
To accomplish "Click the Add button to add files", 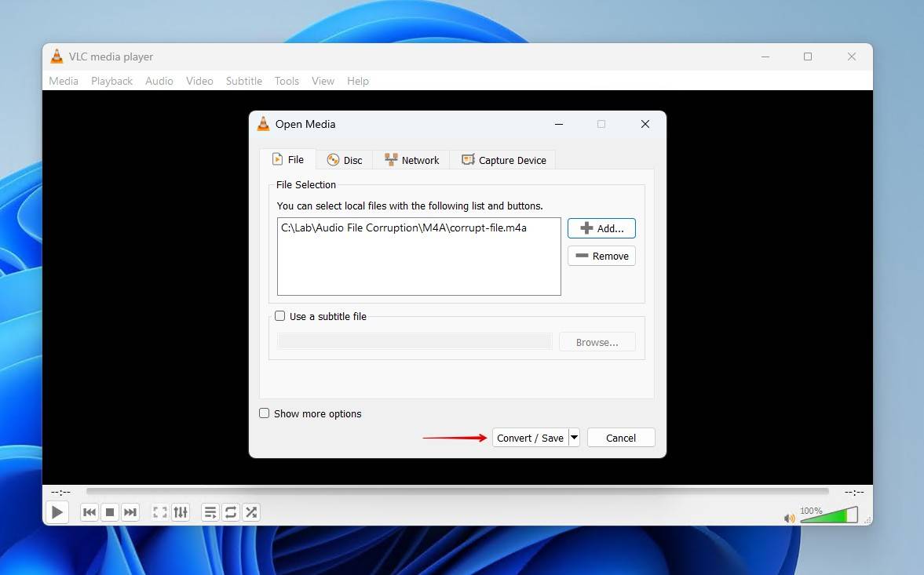I will tap(601, 227).
